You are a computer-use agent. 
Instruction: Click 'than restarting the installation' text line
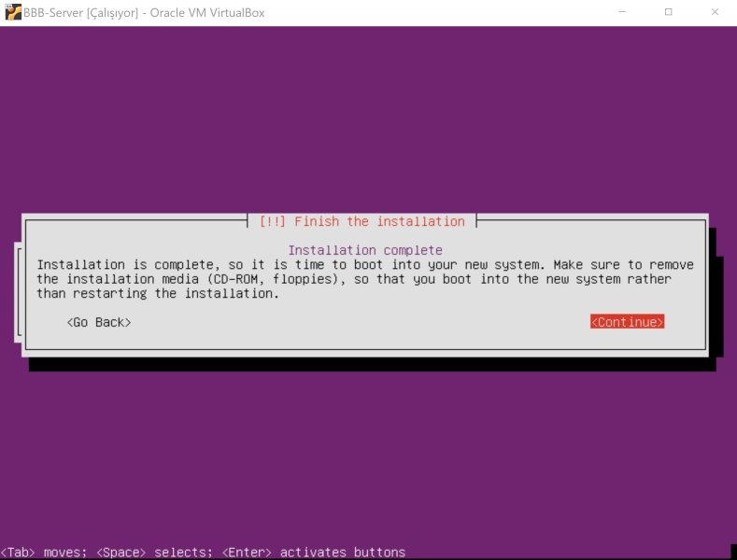click(158, 293)
